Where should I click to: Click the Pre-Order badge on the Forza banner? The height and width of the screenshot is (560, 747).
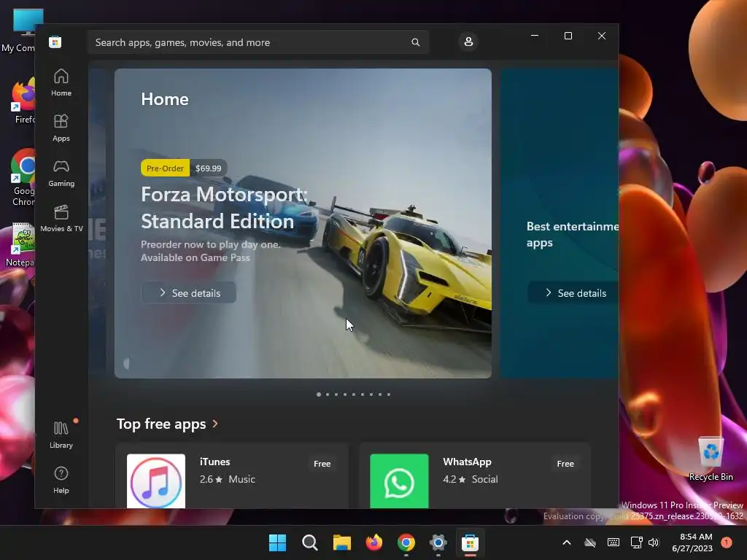click(x=165, y=168)
